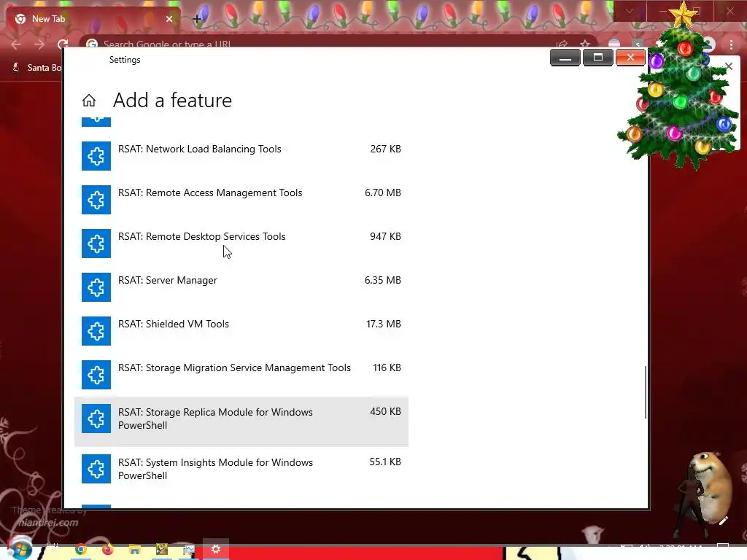Click the Remote Access Management Tools feature icon

point(96,200)
